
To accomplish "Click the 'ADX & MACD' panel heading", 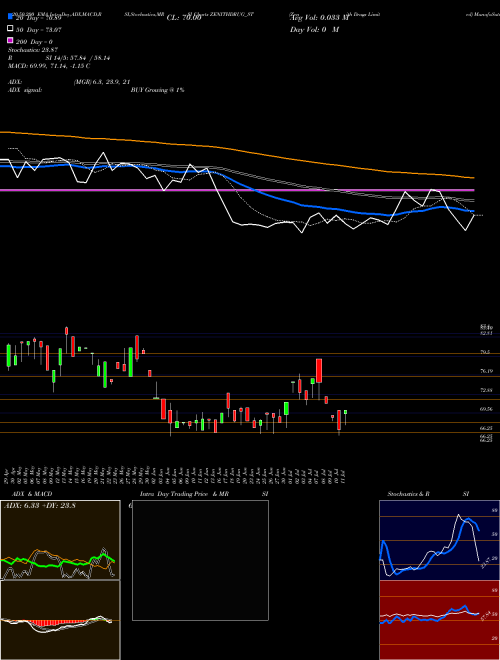I will 32,494.
